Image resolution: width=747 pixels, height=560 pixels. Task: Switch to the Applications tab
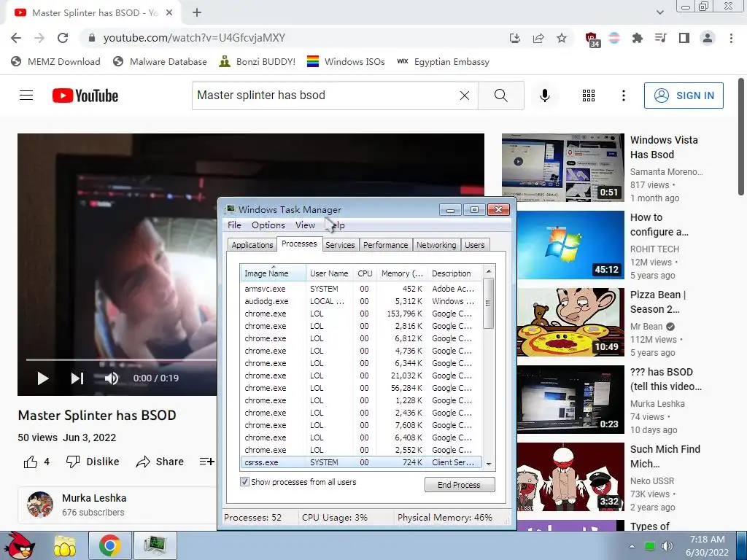pos(252,245)
